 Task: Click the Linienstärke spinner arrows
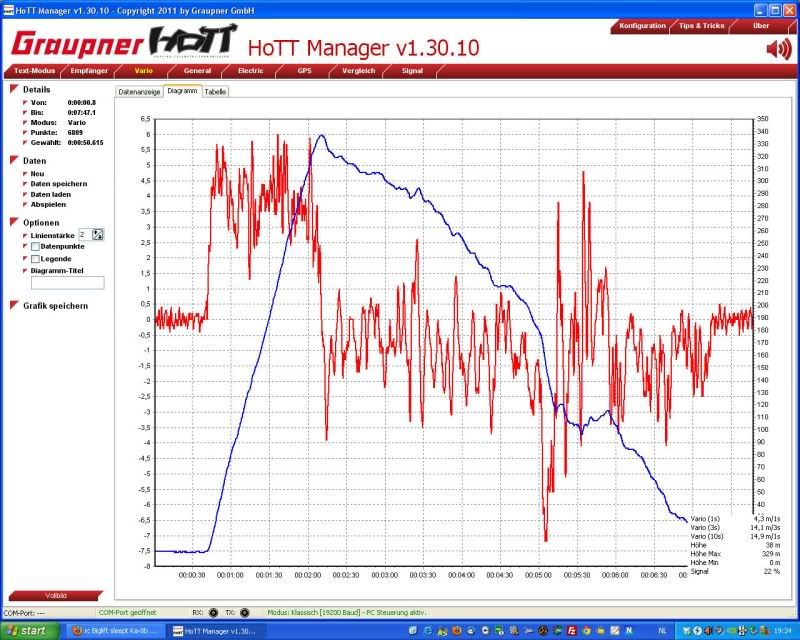click(x=98, y=235)
